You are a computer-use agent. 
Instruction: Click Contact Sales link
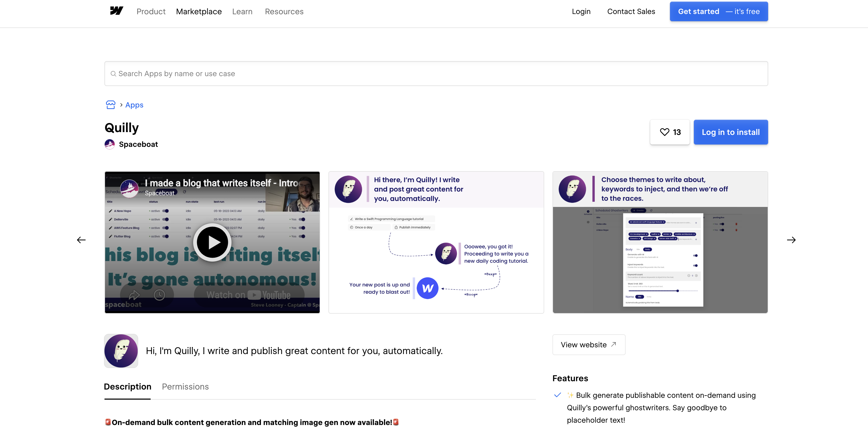point(631,11)
